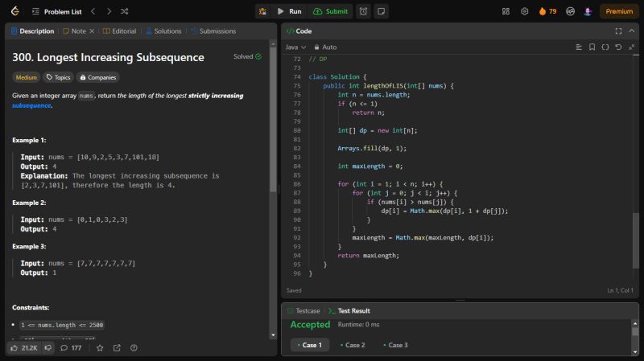Click test result panel scroll down arrow
Image resolution: width=644 pixels, height=361 pixels.
pyautogui.click(x=635, y=351)
